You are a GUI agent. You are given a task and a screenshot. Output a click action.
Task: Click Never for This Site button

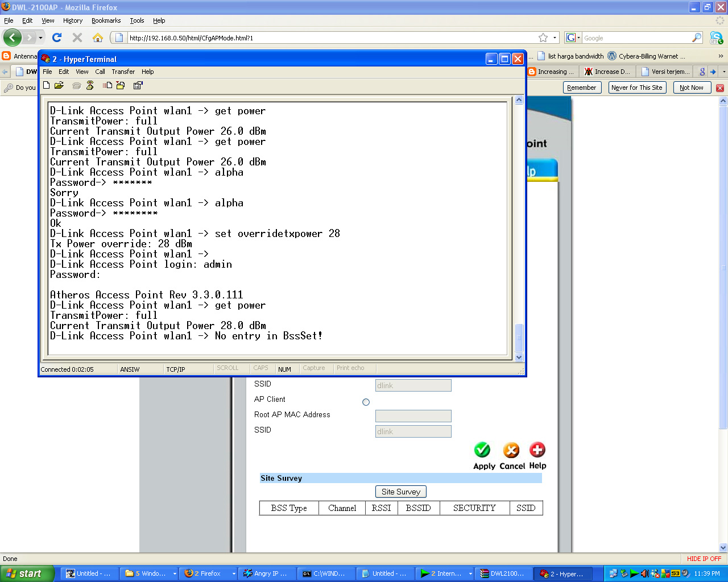pyautogui.click(x=636, y=88)
